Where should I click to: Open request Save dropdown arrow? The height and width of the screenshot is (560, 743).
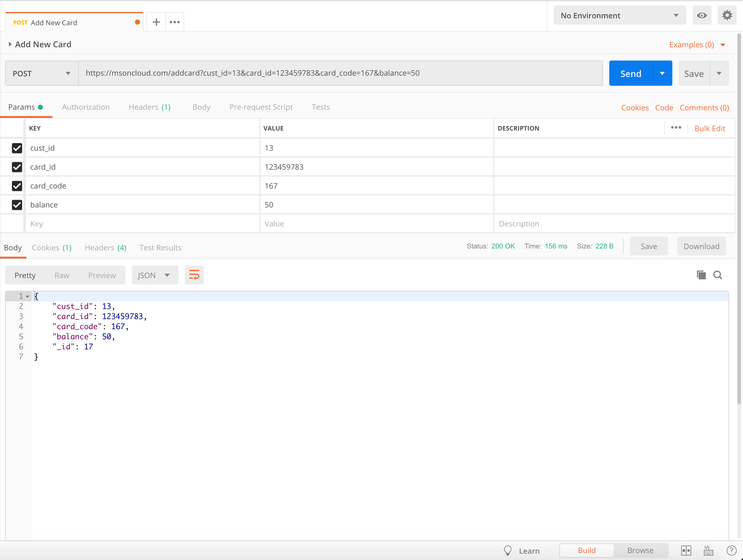tap(719, 73)
